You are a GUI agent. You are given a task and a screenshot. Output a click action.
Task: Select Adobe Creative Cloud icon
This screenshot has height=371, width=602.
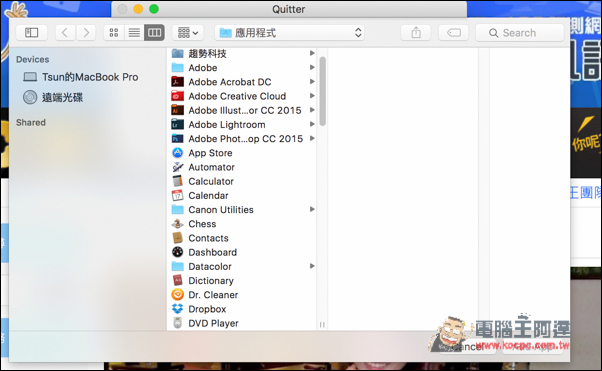pos(177,96)
